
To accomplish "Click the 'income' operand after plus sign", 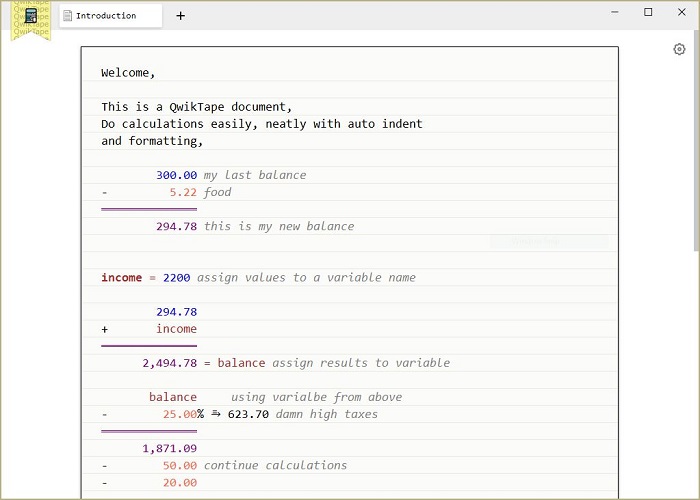I will 176,329.
